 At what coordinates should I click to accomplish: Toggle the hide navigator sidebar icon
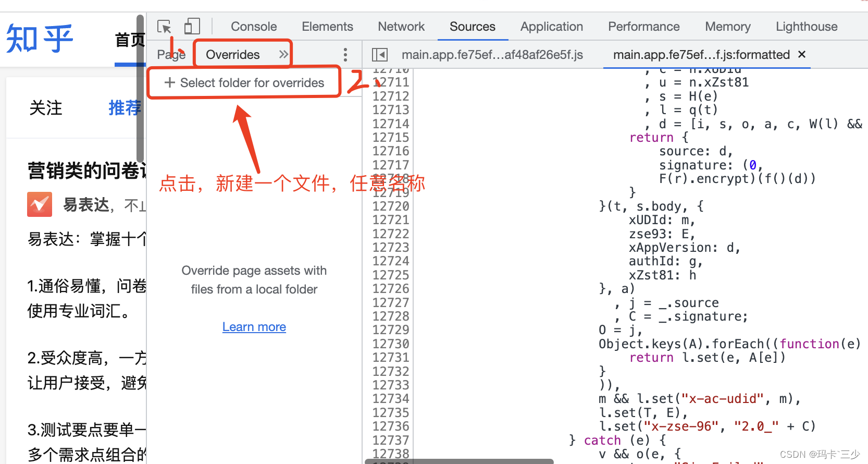coord(380,55)
